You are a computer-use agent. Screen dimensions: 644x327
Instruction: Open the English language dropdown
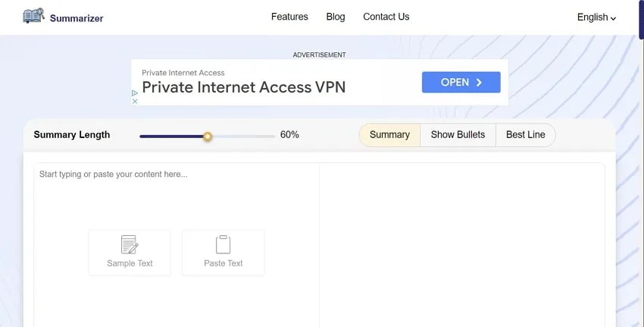(596, 17)
